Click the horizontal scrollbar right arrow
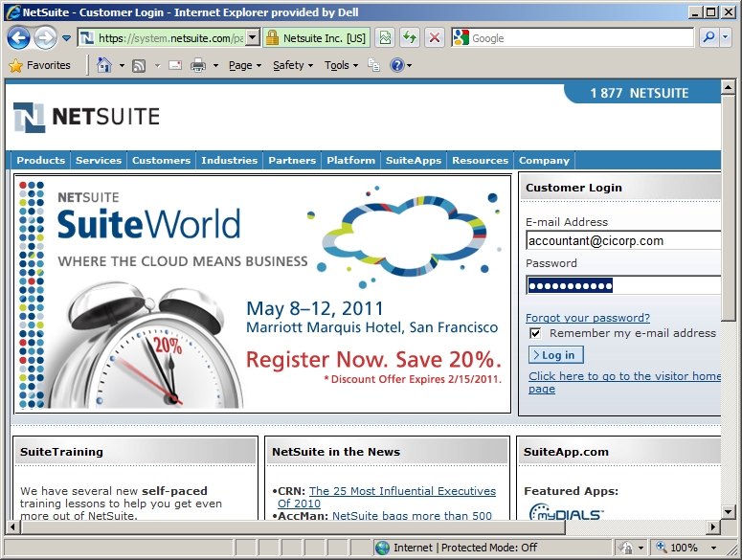Viewport: 742px width, 560px height. (x=713, y=526)
